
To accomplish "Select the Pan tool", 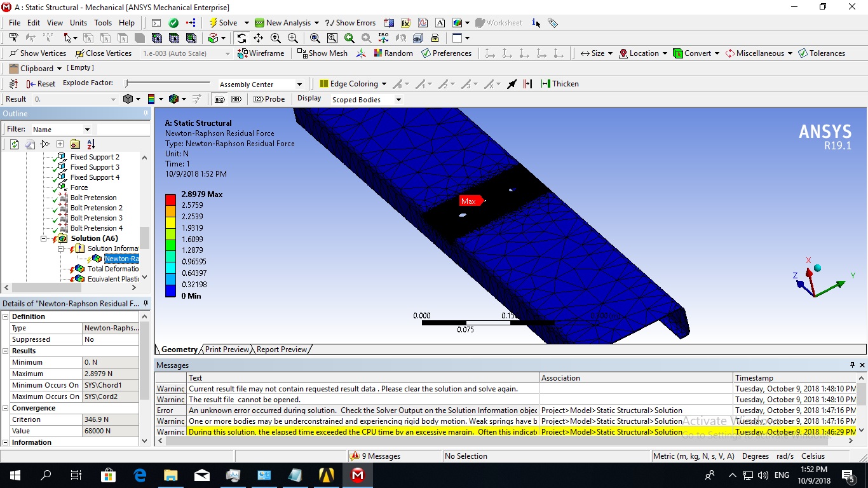I will coord(258,38).
